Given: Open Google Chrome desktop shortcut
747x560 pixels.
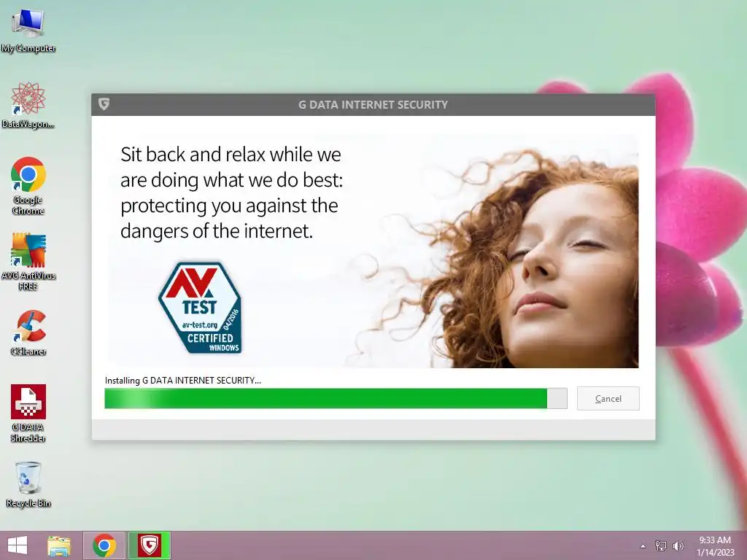Looking at the screenshot, I should [28, 186].
